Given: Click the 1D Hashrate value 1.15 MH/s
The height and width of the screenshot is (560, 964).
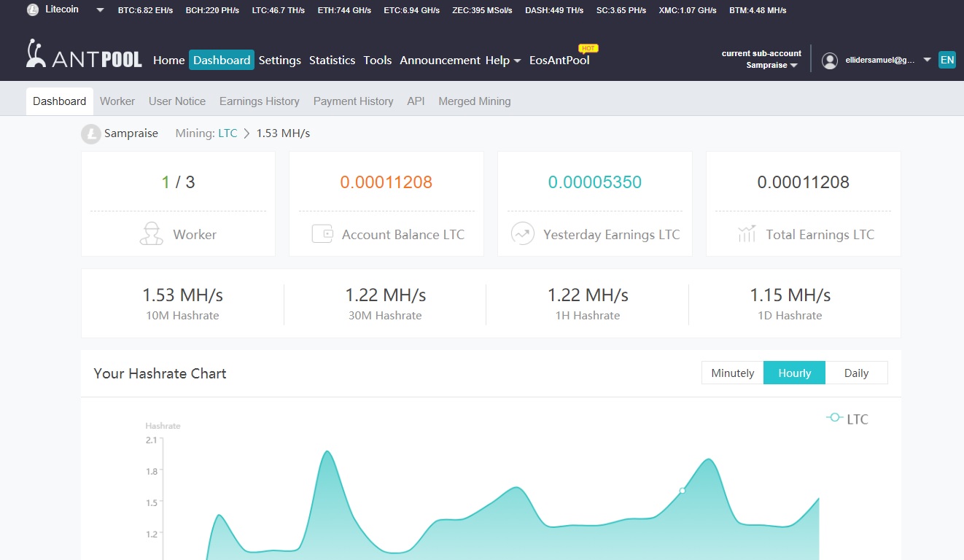Looking at the screenshot, I should 790,295.
